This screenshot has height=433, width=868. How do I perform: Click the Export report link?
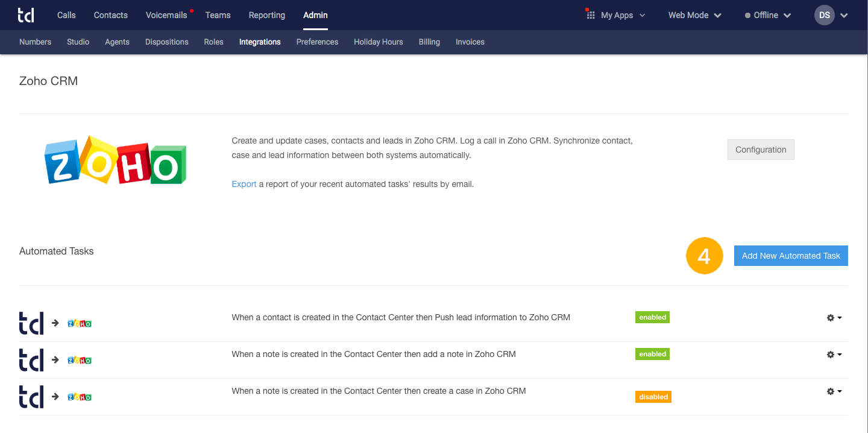244,184
